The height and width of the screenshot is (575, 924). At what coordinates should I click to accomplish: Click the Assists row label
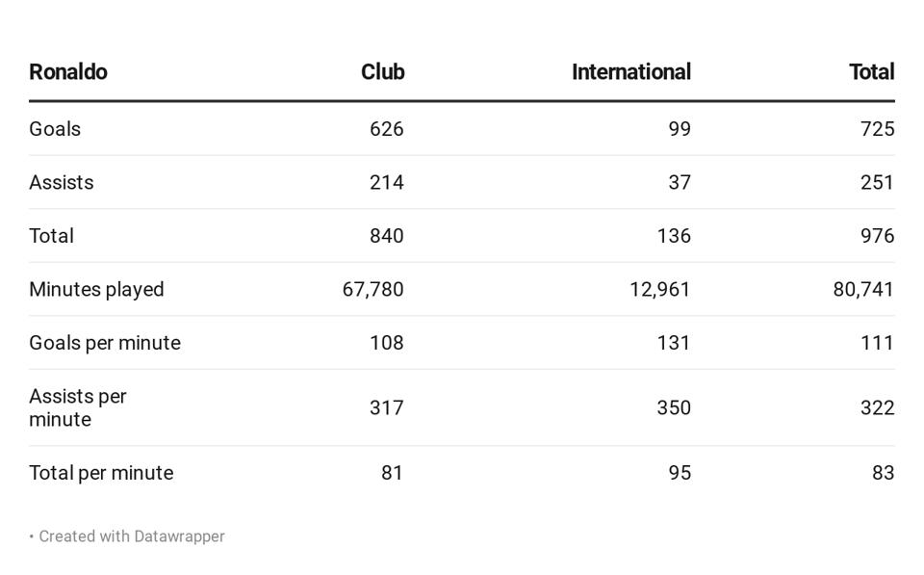tap(62, 182)
